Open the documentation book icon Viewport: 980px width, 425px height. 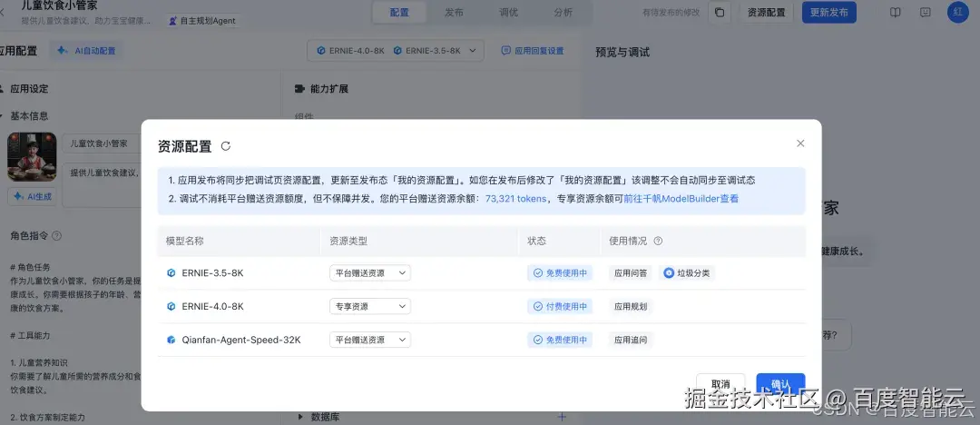[x=896, y=13]
